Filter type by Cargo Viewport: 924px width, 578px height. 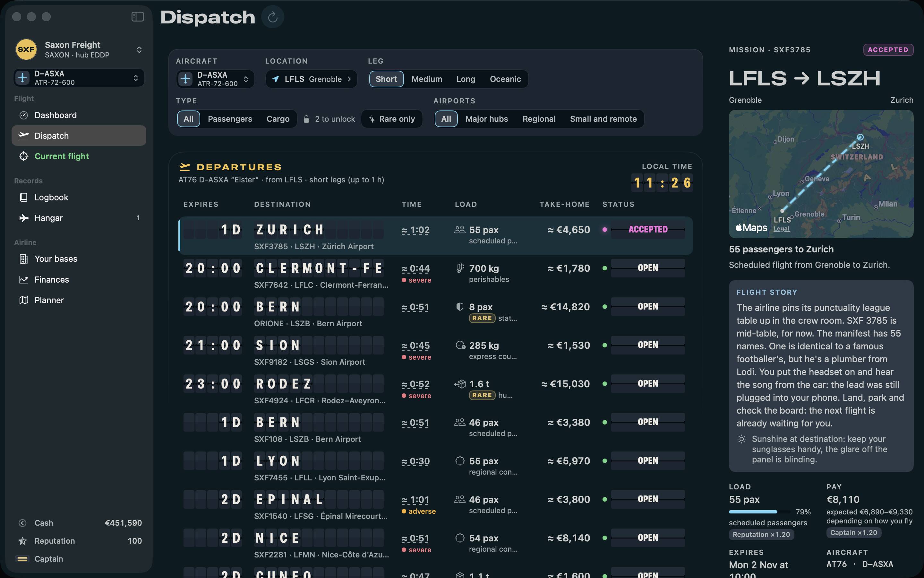(278, 119)
